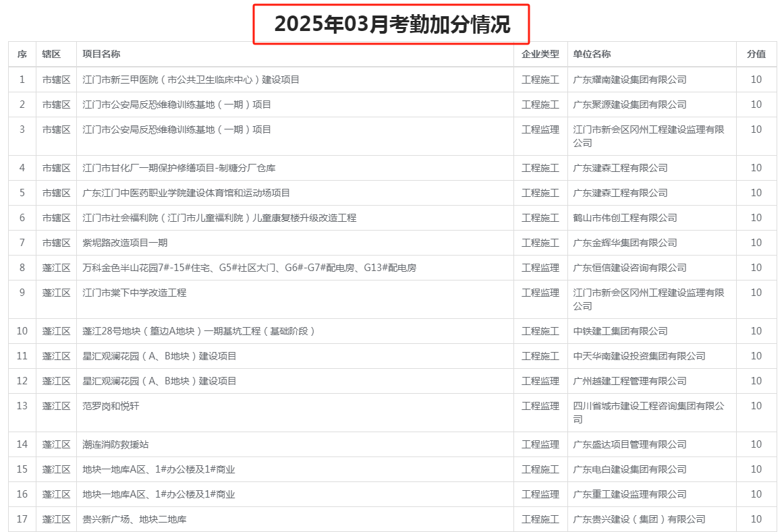Click unit "广东重工建设监理有限公司"
Image resolution: width=784 pixels, height=532 pixels.
coord(629,494)
